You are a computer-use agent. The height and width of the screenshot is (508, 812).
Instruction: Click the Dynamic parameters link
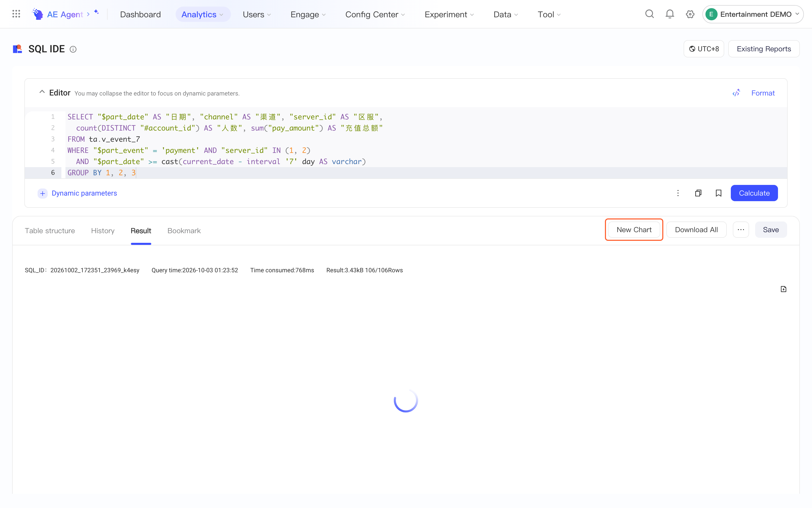pos(84,193)
